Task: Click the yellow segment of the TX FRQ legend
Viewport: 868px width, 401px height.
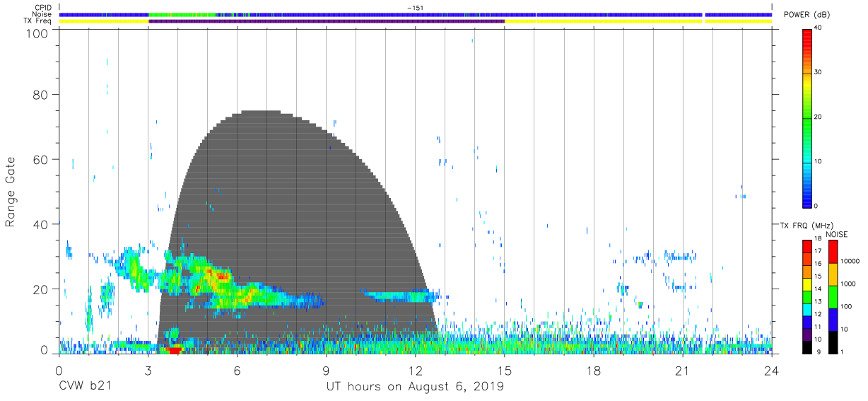Action: tap(807, 284)
